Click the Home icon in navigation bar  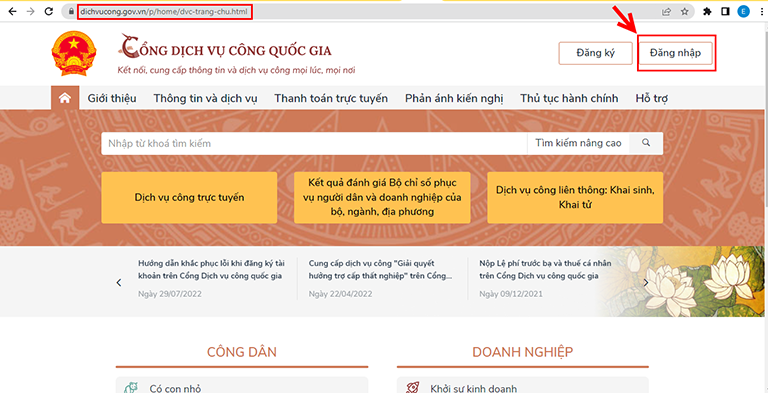coord(65,98)
